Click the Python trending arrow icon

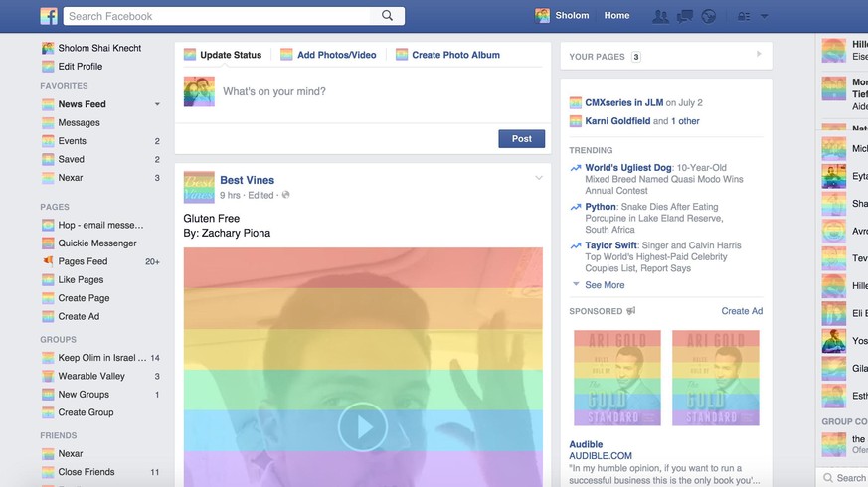pyautogui.click(x=576, y=207)
